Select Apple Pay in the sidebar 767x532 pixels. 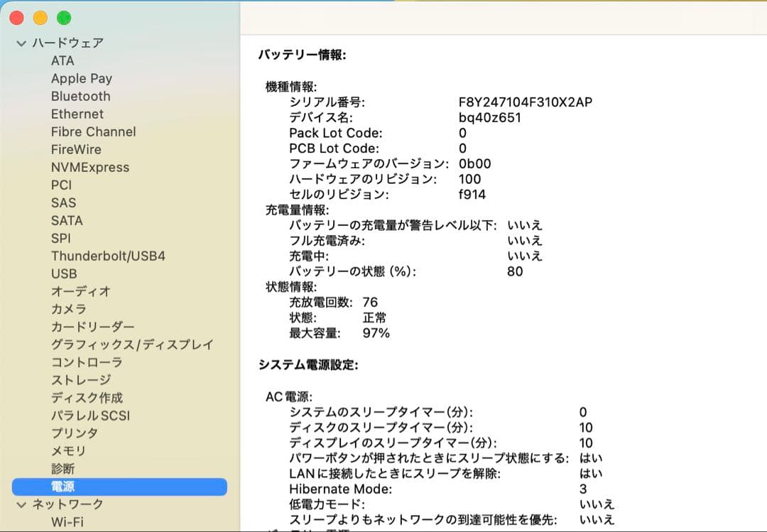(x=82, y=78)
